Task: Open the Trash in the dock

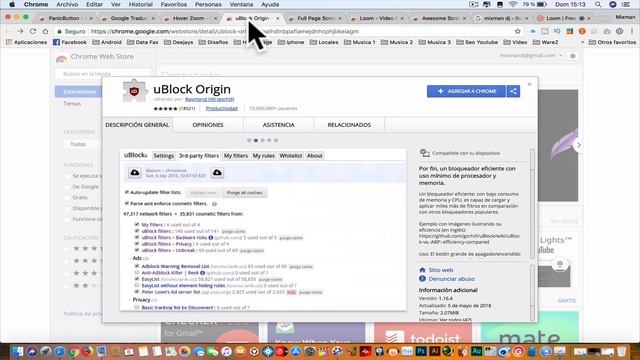Action: (621, 351)
